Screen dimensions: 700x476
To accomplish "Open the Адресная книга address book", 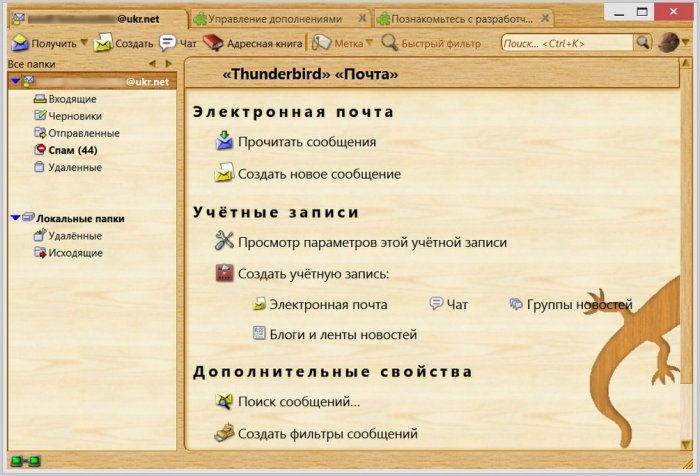I will click(212, 43).
